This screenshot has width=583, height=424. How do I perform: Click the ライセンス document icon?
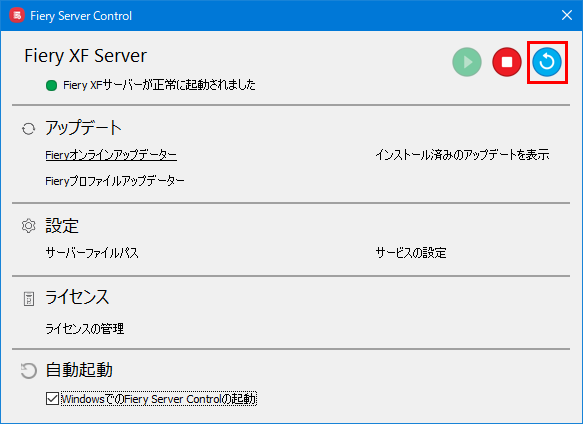tap(29, 299)
